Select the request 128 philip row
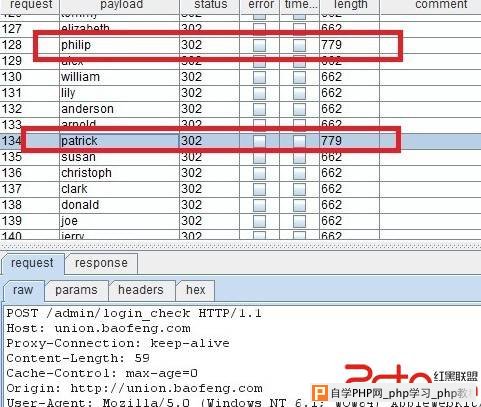 pos(240,45)
